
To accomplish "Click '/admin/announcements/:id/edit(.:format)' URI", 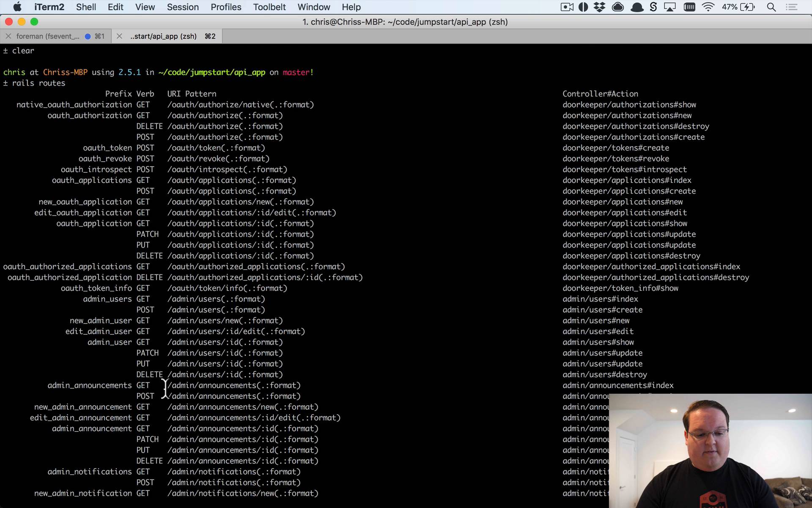I will (x=254, y=418).
